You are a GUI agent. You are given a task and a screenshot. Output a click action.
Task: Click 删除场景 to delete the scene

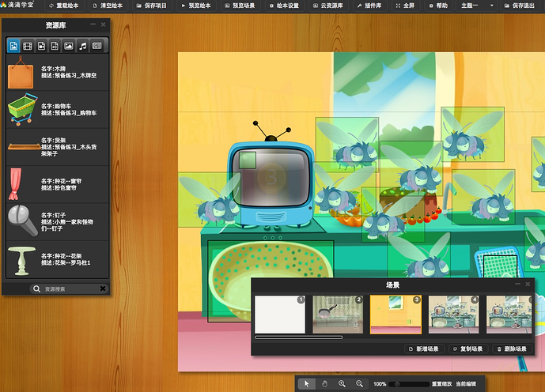513,349
